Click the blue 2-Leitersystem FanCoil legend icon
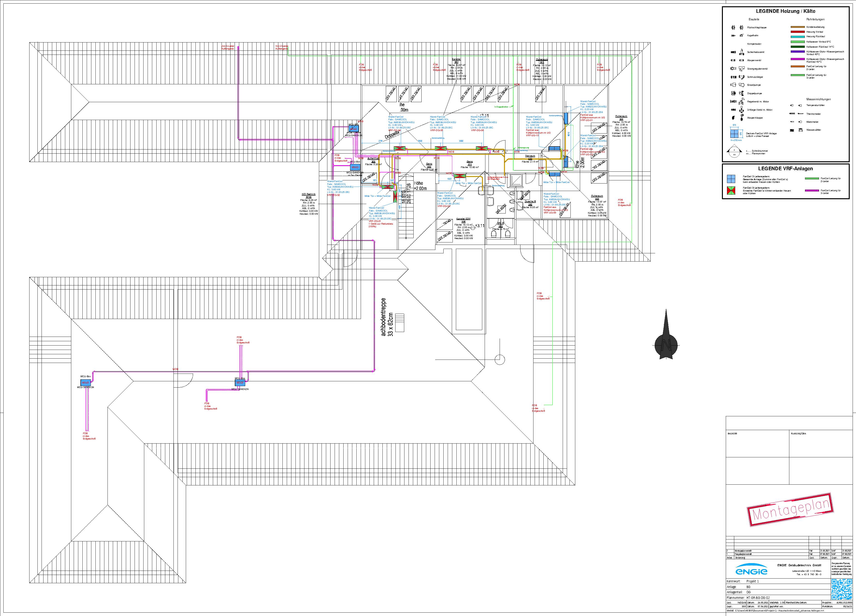856x616 pixels. pyautogui.click(x=731, y=179)
